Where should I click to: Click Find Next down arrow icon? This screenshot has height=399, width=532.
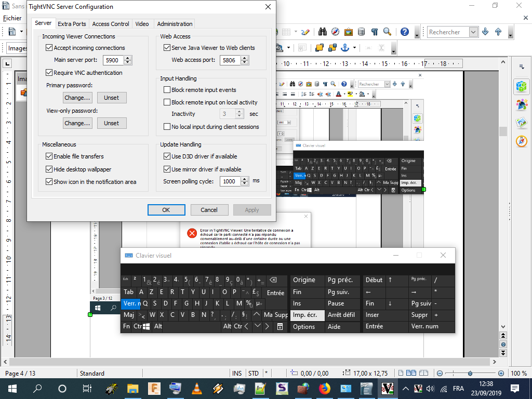pos(486,32)
